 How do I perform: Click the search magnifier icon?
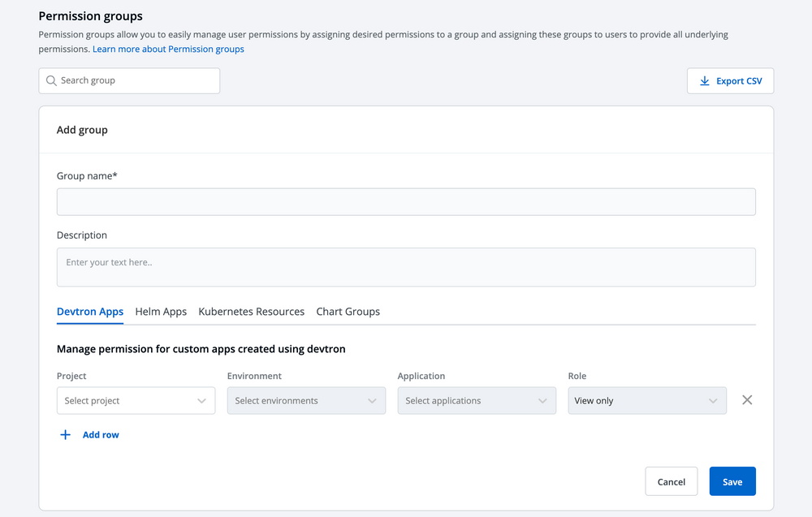pyautogui.click(x=50, y=80)
